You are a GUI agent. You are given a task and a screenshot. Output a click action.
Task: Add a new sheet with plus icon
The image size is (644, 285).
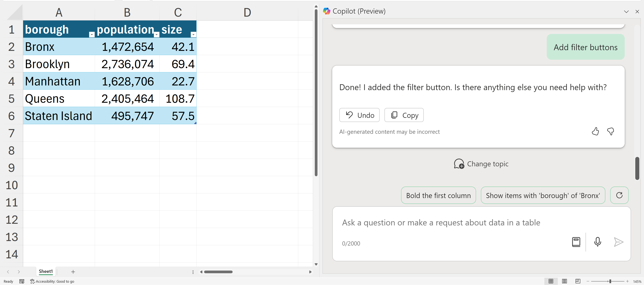pyautogui.click(x=73, y=272)
